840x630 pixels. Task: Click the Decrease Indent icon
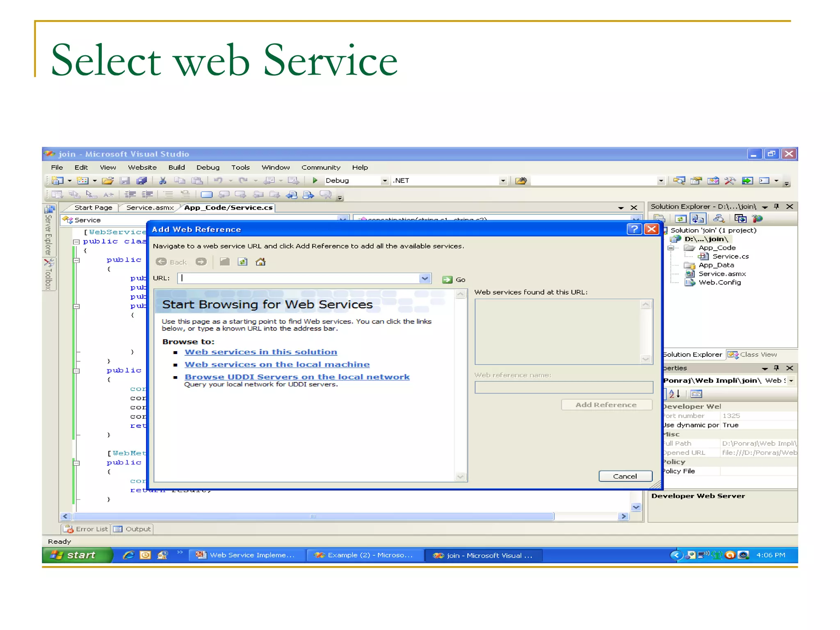pyautogui.click(x=130, y=194)
